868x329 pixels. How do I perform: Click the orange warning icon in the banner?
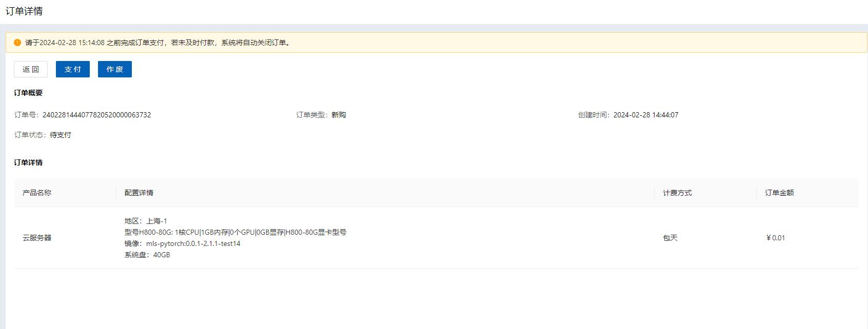click(17, 43)
